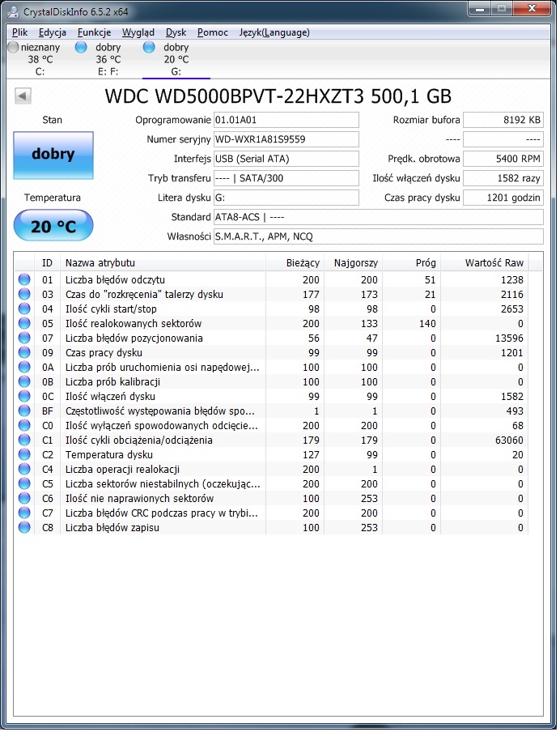Open the Wygląd menu
Screen dimensions: 560x732
(x=138, y=32)
